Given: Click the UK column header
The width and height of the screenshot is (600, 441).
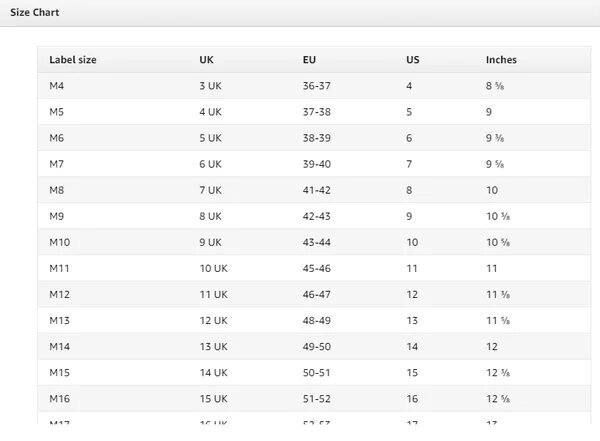Looking at the screenshot, I should (207, 60).
